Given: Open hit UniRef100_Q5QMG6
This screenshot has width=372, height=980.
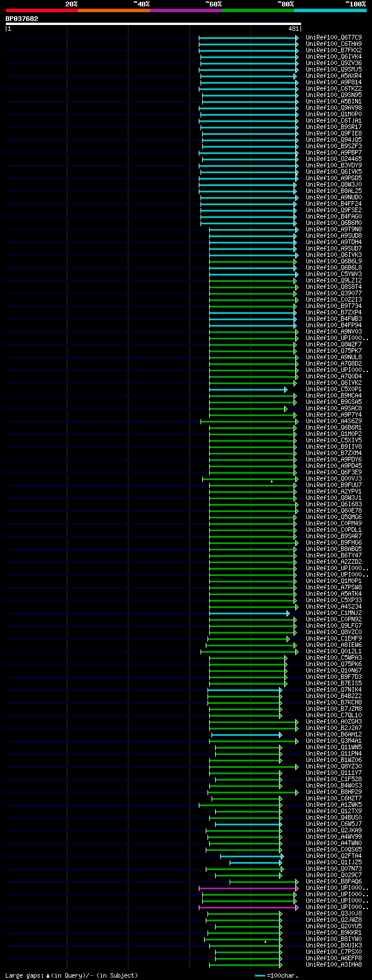Looking at the screenshot, I should pyautogui.click(x=334, y=517).
